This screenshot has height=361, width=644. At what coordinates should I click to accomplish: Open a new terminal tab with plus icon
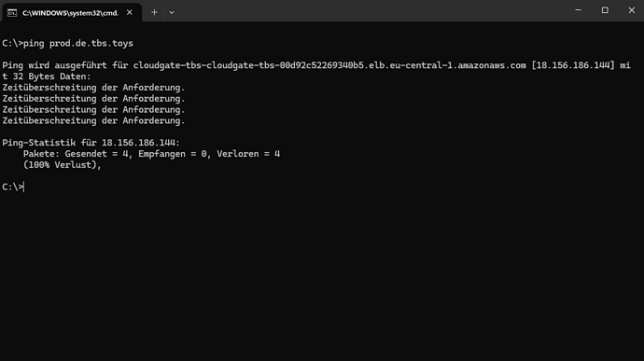click(x=154, y=13)
